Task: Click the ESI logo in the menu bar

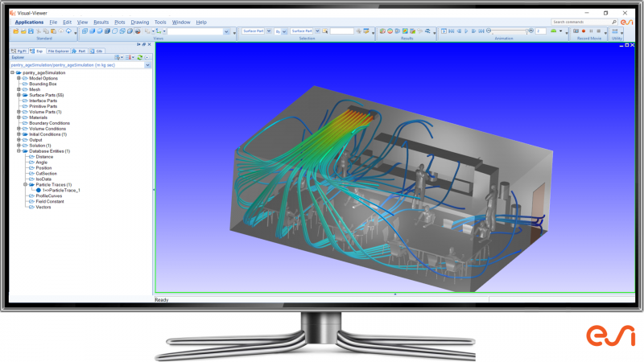Action: click(626, 23)
